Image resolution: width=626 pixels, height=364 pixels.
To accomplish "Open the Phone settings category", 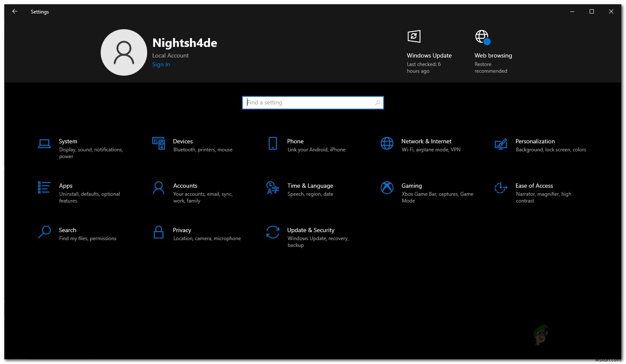I will (295, 145).
